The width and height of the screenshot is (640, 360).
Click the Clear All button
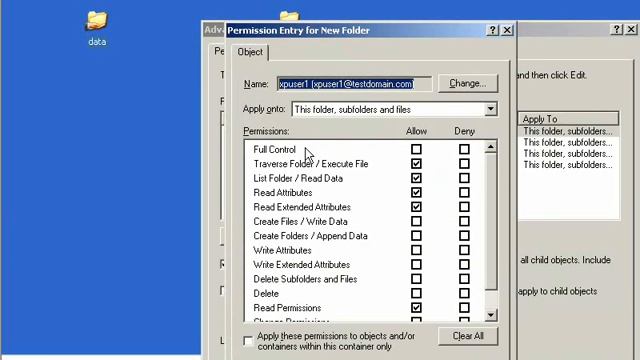[468, 336]
